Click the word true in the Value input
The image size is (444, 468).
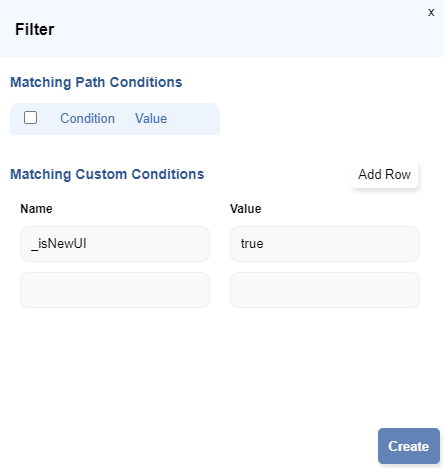(x=252, y=244)
